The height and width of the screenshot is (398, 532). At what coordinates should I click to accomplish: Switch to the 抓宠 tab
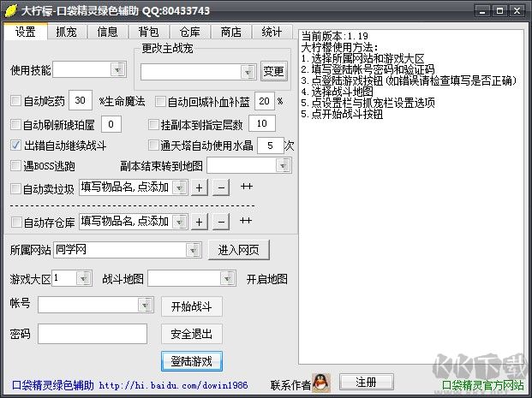(x=67, y=33)
